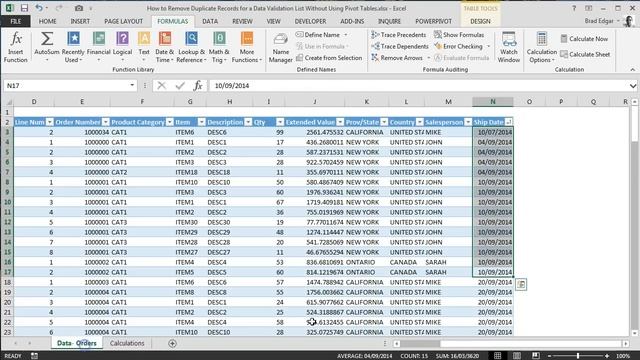Switch to the INSERT tab
This screenshot has width=640, height=360.
click(x=80, y=21)
